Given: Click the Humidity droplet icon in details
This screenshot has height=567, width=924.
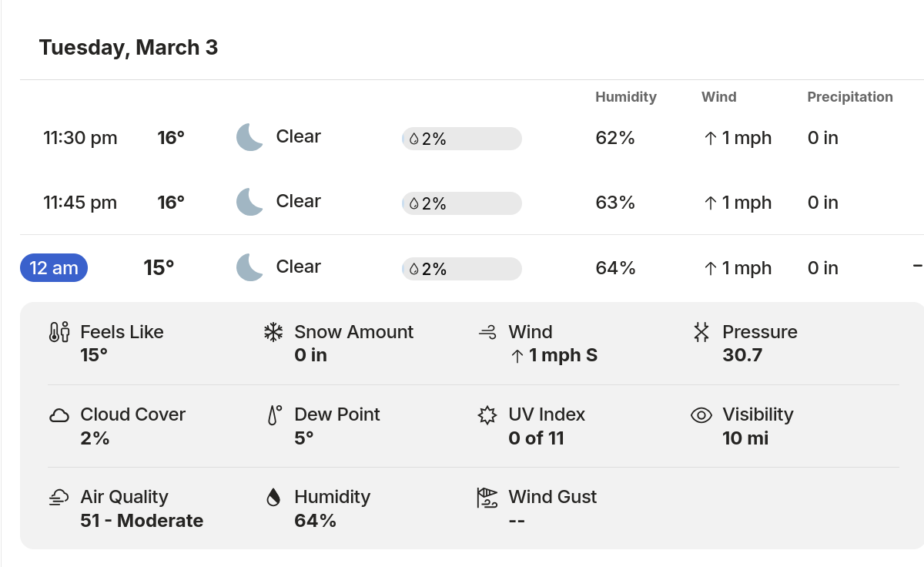Looking at the screenshot, I should 273,498.
